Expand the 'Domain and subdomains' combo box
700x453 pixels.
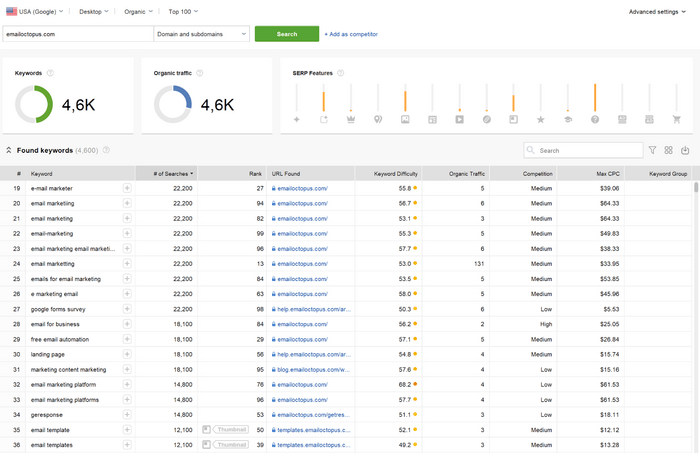coord(201,33)
